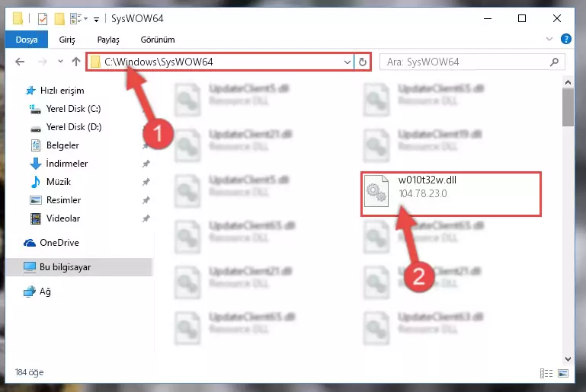Select Yerel Disk (D:) in sidebar

click(x=74, y=127)
